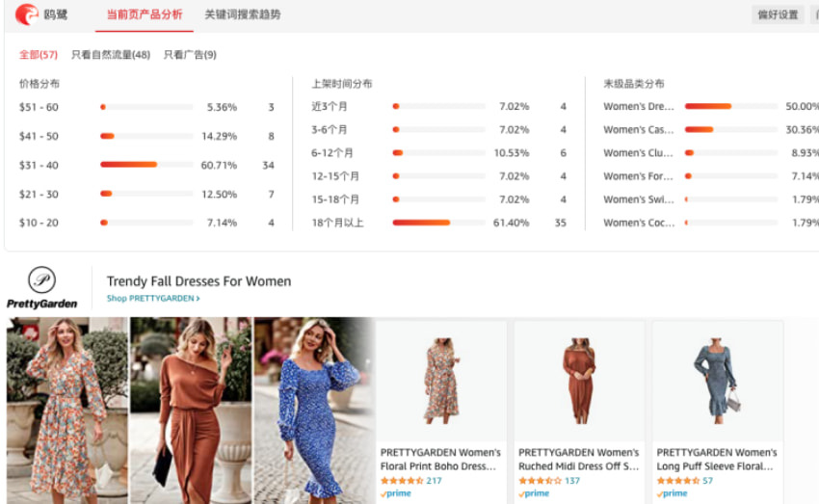Open the 217 reviews rating
This screenshot has width=819, height=504.
click(411, 481)
